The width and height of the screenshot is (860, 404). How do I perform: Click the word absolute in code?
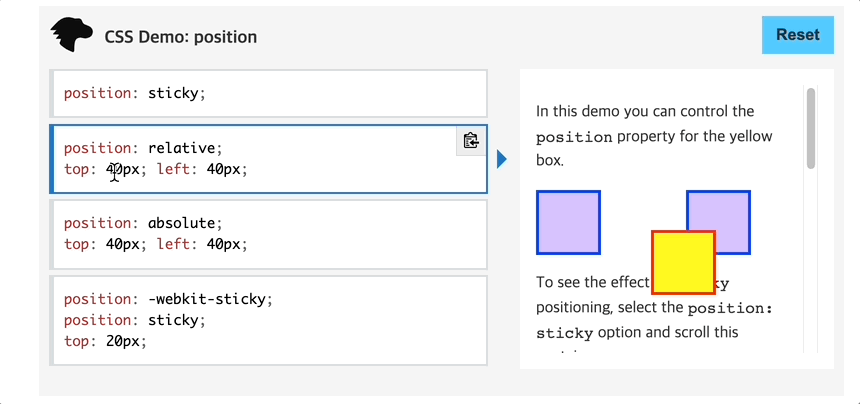pyautogui.click(x=181, y=223)
